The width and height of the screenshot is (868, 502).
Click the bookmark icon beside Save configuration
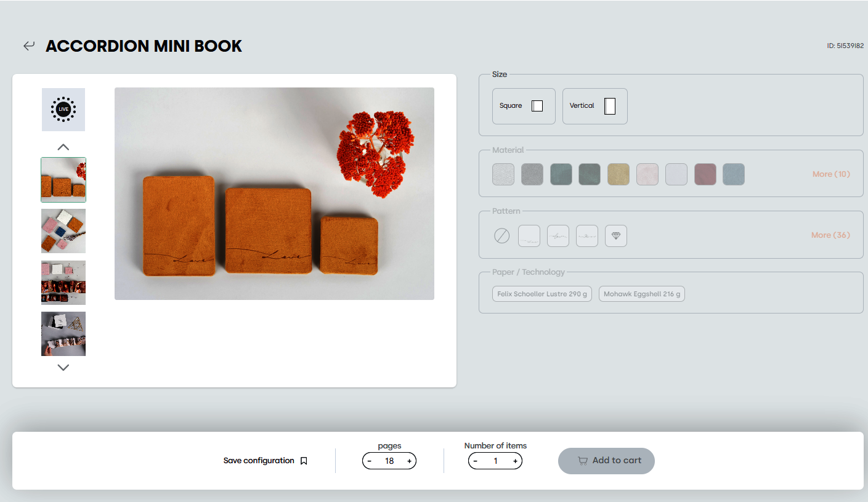(x=304, y=461)
